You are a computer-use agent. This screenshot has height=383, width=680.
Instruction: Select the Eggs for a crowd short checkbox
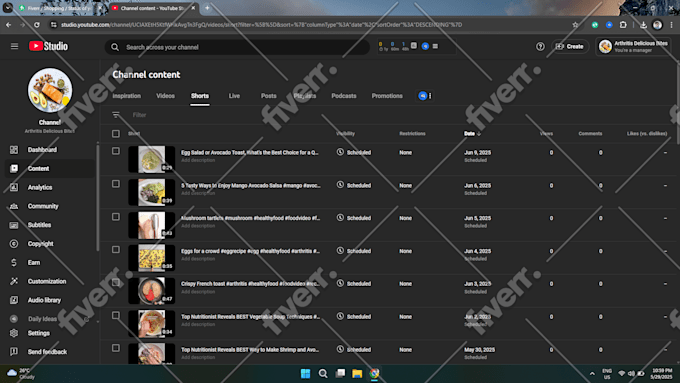[116, 249]
